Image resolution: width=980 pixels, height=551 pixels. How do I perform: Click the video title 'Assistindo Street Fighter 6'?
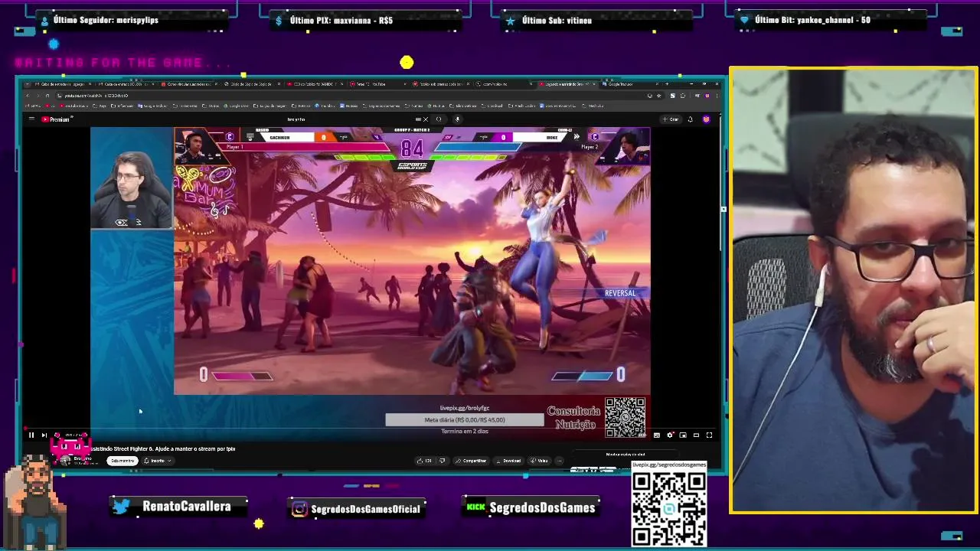click(163, 449)
